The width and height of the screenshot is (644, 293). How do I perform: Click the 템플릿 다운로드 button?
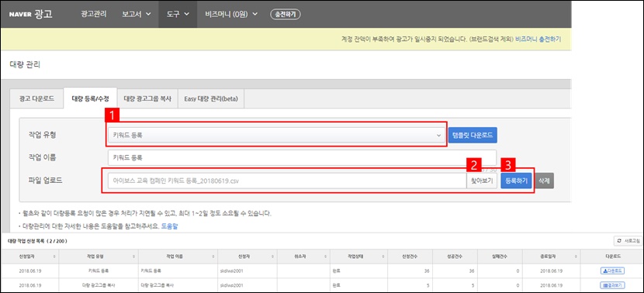point(473,135)
